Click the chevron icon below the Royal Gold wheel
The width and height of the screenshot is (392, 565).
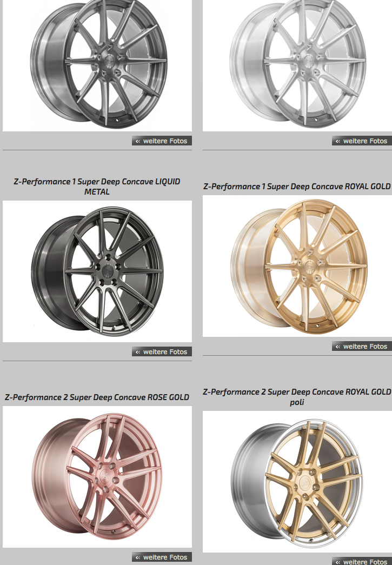pos(337,347)
